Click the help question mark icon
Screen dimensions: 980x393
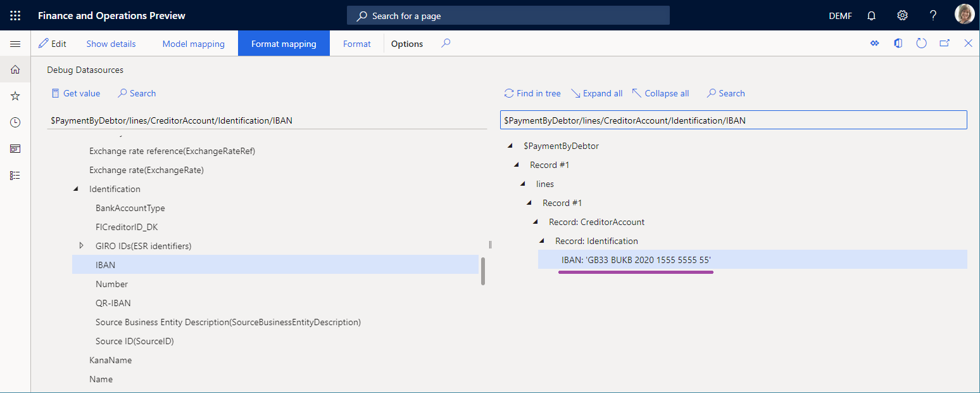coord(933,15)
